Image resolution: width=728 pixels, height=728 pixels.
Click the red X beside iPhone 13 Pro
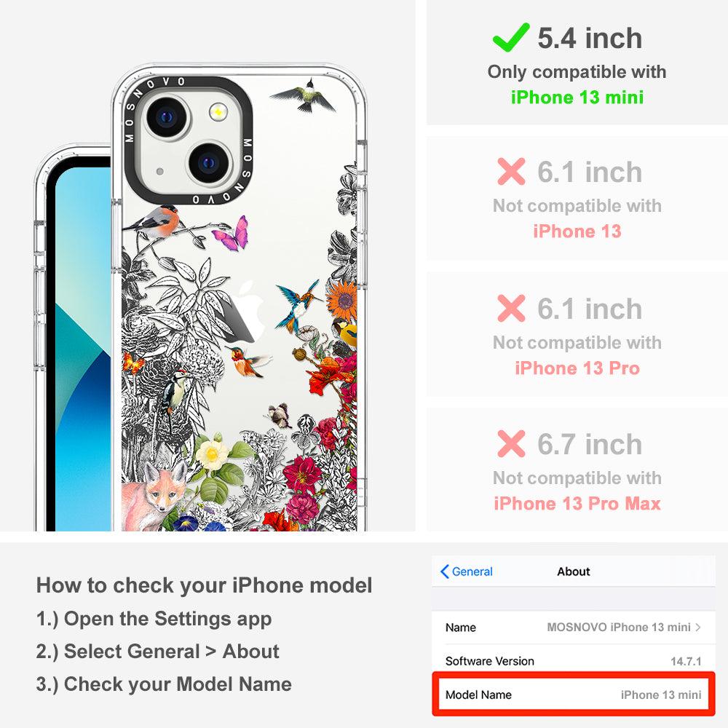511,308
